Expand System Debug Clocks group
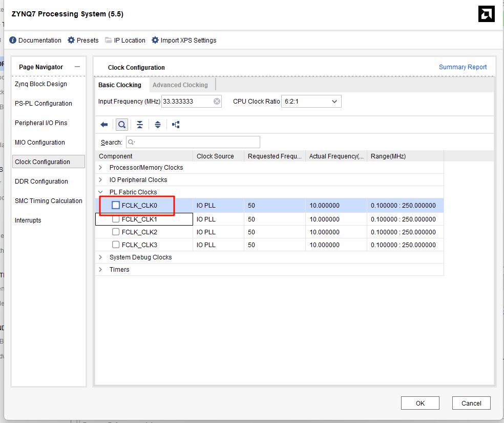The width and height of the screenshot is (504, 423). (x=100, y=257)
